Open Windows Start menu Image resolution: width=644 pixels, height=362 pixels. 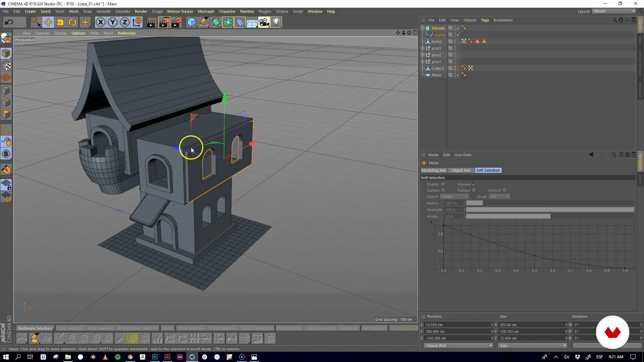(6, 357)
